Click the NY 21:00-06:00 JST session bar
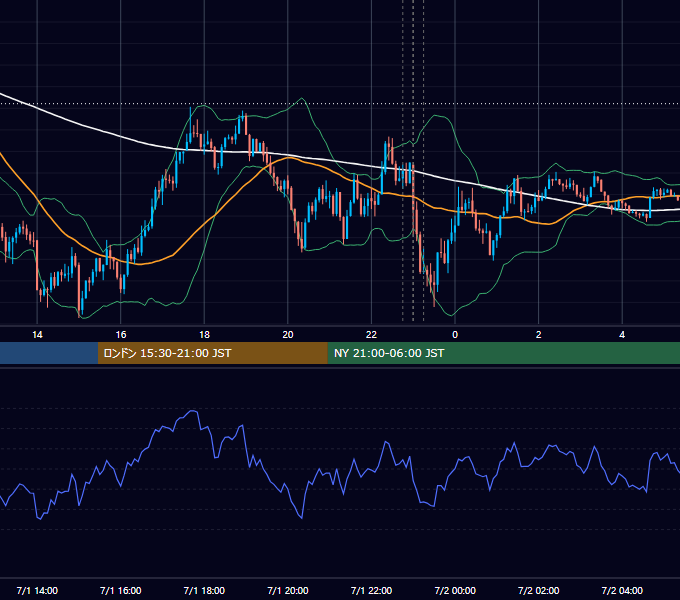Viewport: 680px width, 600px height. tap(503, 353)
